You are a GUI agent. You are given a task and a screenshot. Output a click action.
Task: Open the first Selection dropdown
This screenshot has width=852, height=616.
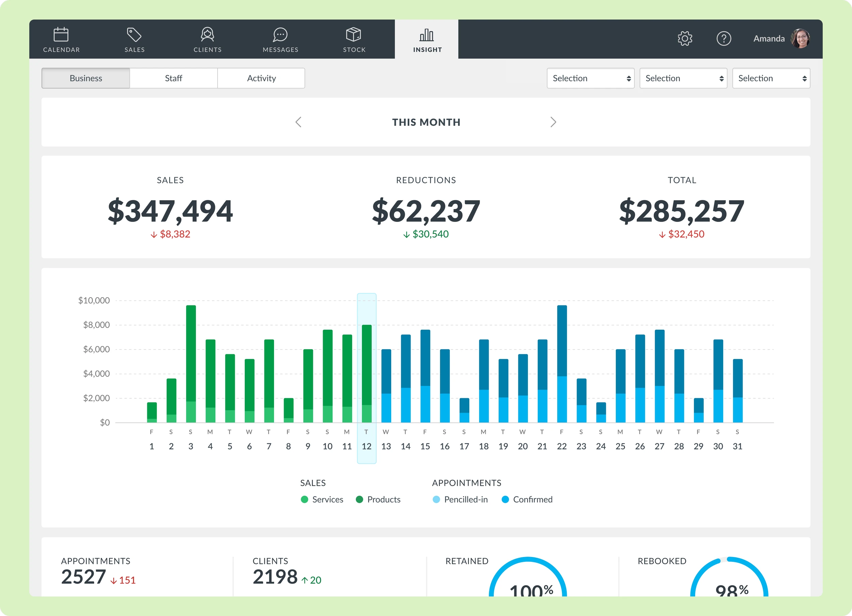click(x=591, y=78)
